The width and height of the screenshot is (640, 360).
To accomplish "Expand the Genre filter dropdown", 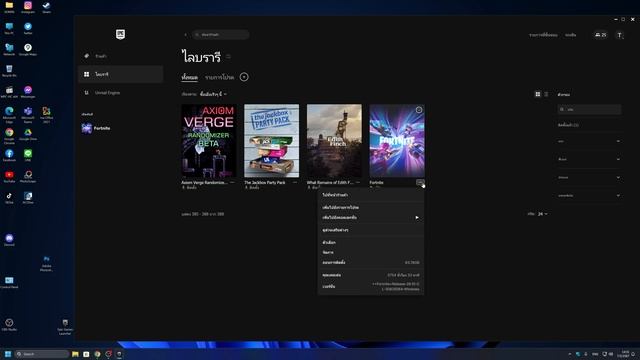I will click(x=589, y=141).
